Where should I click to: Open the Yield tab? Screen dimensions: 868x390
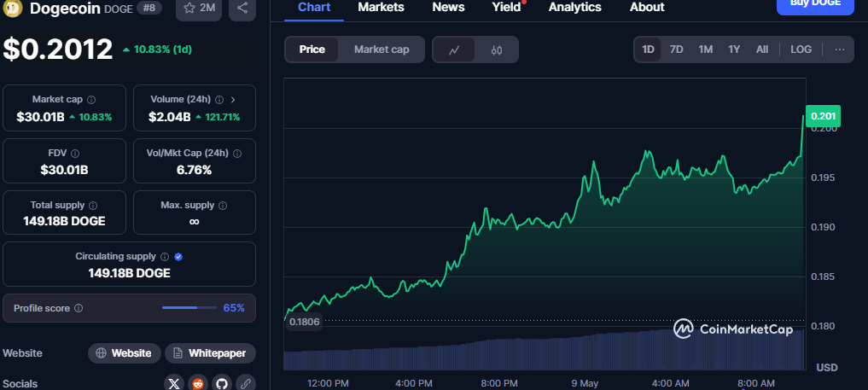pyautogui.click(x=506, y=7)
